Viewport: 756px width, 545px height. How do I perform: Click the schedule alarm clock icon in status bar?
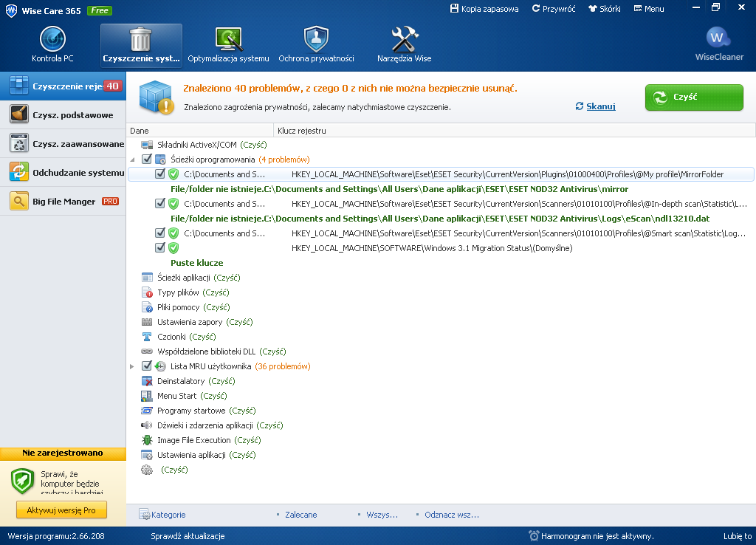[534, 536]
